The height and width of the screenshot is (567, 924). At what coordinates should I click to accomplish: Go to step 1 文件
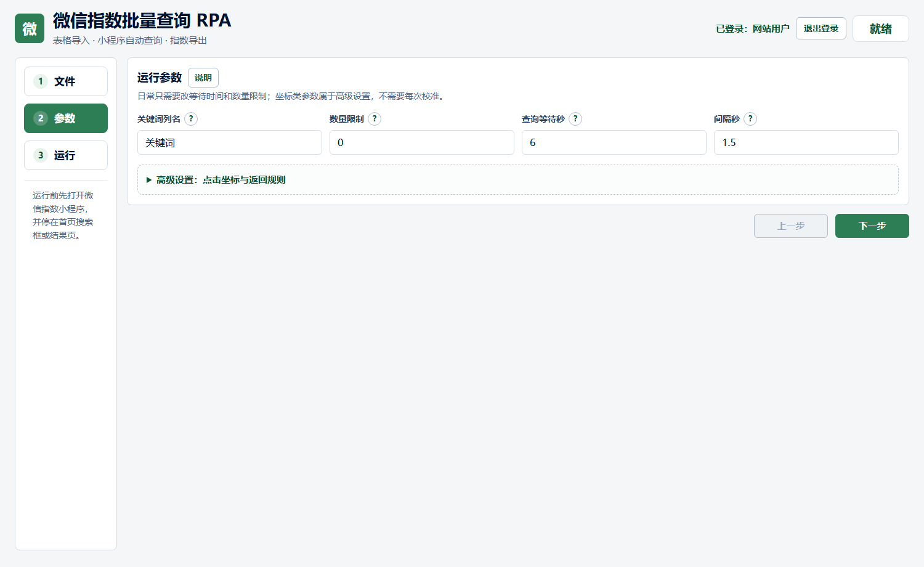[66, 81]
